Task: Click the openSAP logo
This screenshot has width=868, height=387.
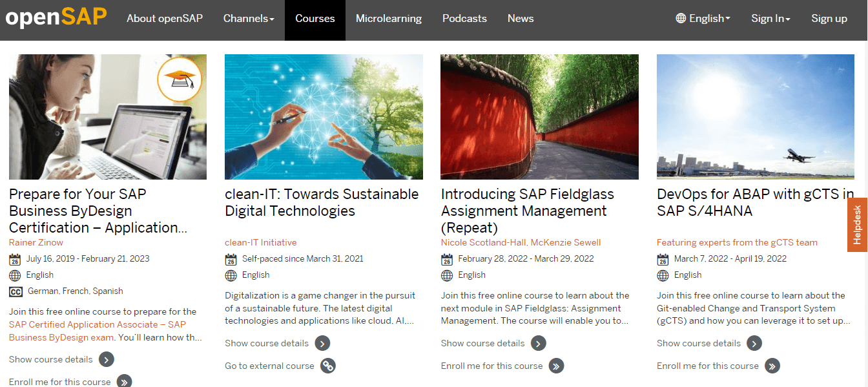Action: click(x=56, y=17)
